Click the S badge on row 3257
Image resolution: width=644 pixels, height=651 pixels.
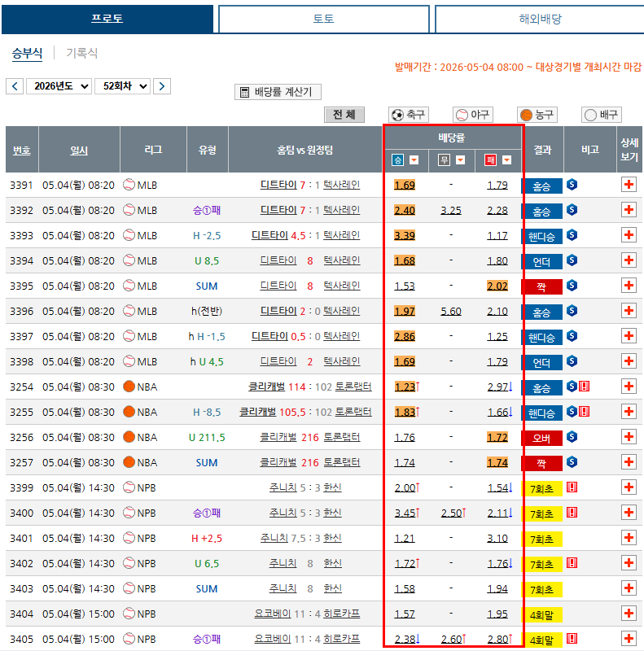click(x=572, y=462)
